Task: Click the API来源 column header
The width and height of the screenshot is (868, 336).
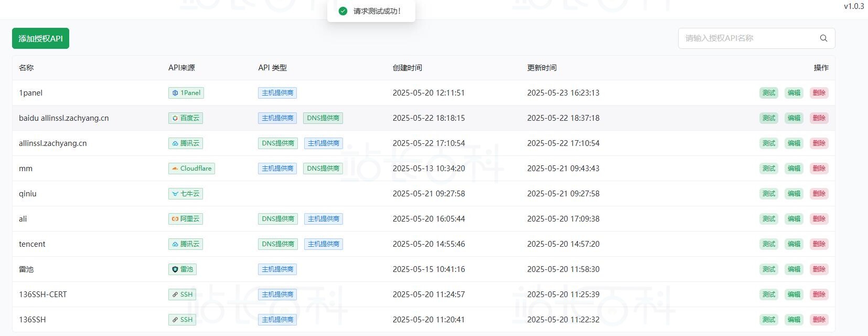Action: click(x=181, y=68)
